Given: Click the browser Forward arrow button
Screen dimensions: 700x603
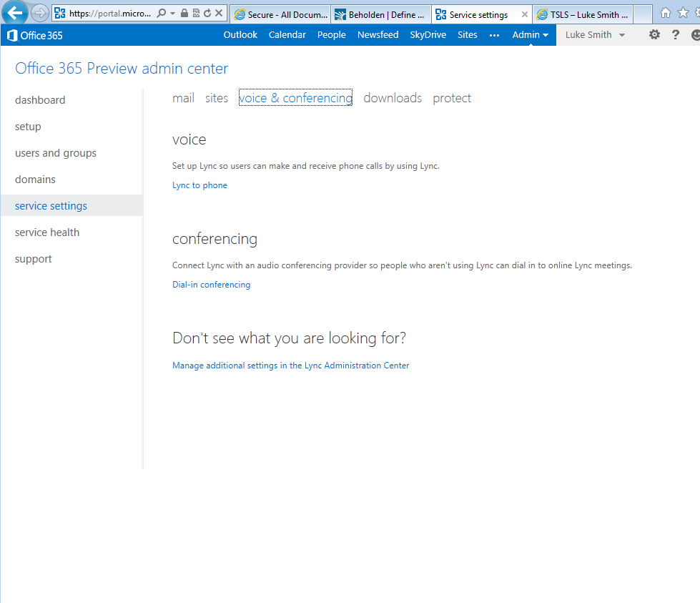Looking at the screenshot, I should pyautogui.click(x=40, y=13).
